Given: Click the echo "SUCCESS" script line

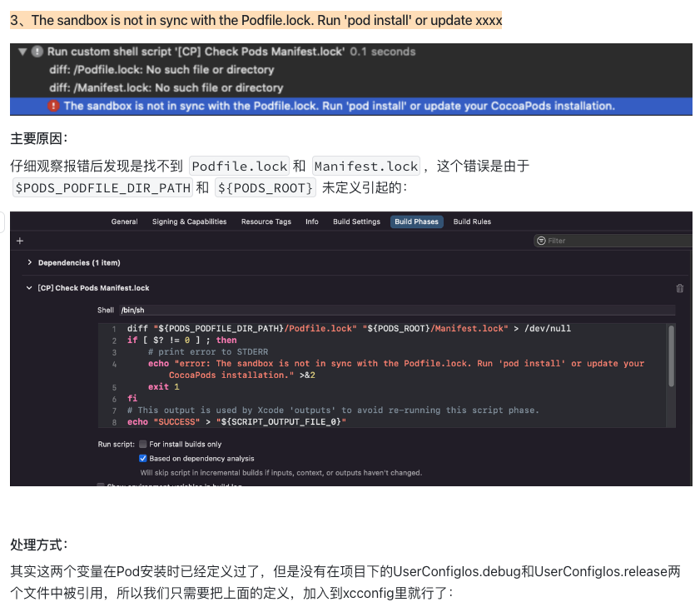Looking at the screenshot, I should click(x=236, y=421).
